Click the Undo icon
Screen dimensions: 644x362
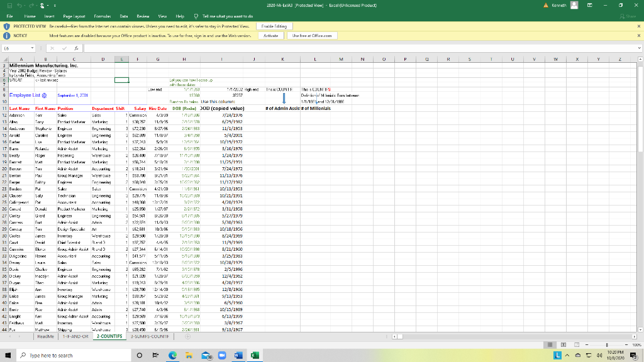click(x=19, y=4)
